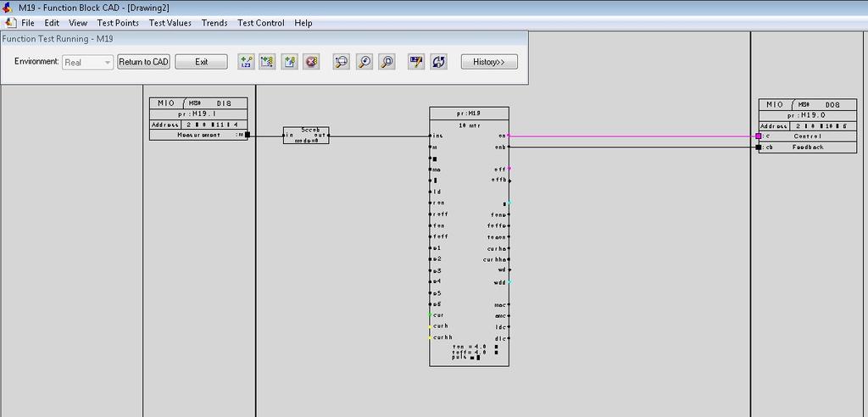Click the red X delete test points icon
This screenshot has width=868, height=417.
(x=311, y=62)
